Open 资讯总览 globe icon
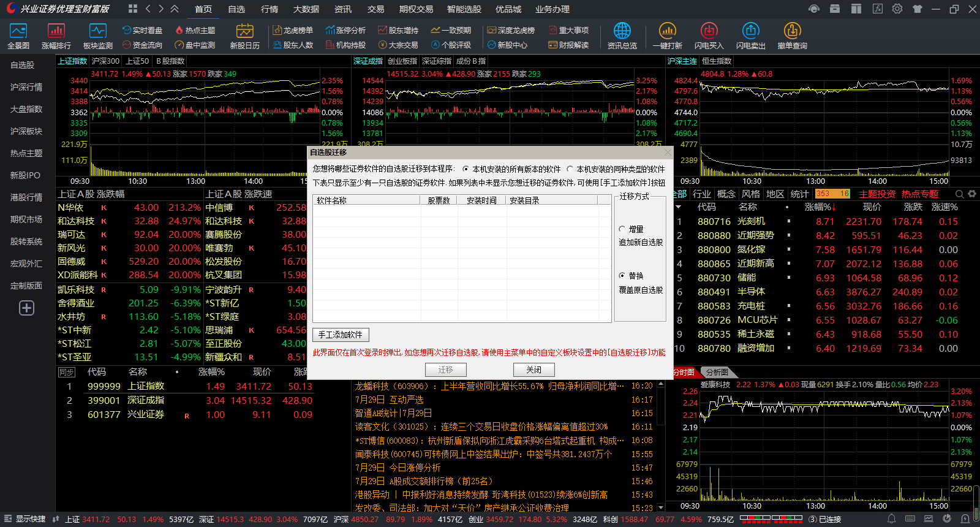The height and width of the screenshot is (527, 980). tap(622, 37)
